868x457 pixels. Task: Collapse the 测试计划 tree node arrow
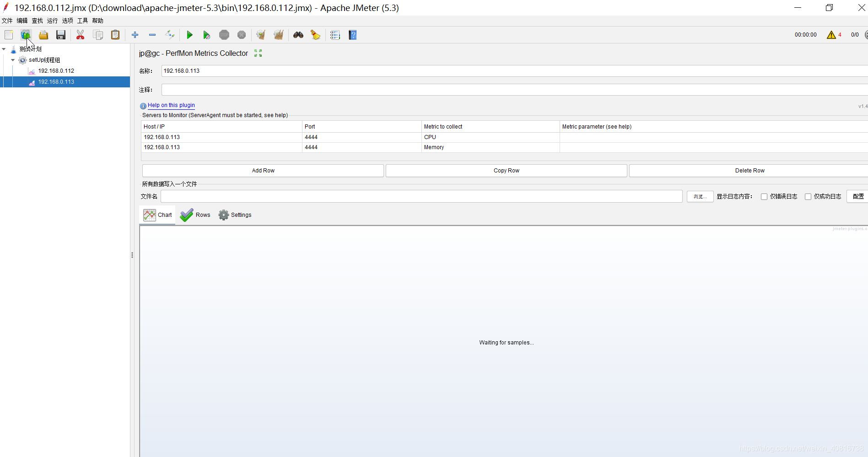(4, 49)
